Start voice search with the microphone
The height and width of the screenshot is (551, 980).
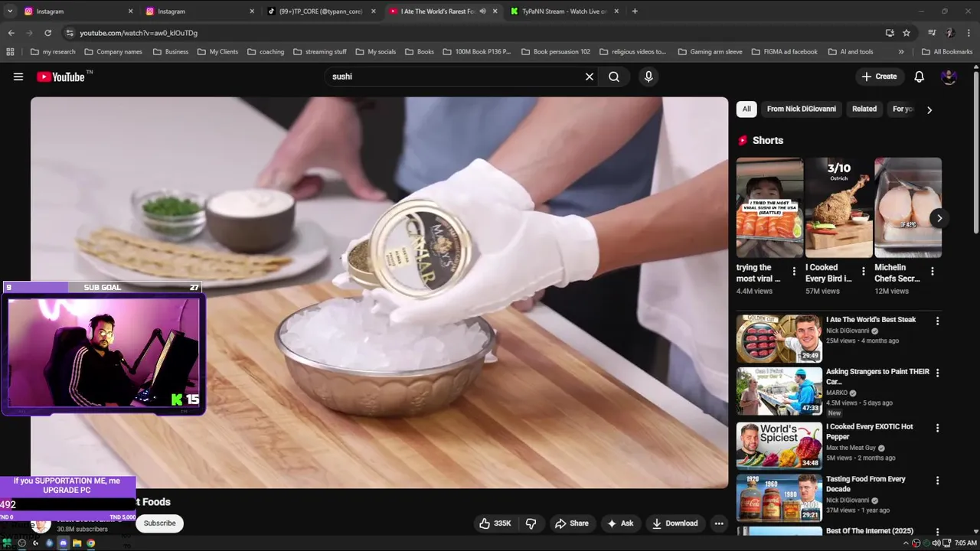coord(648,77)
